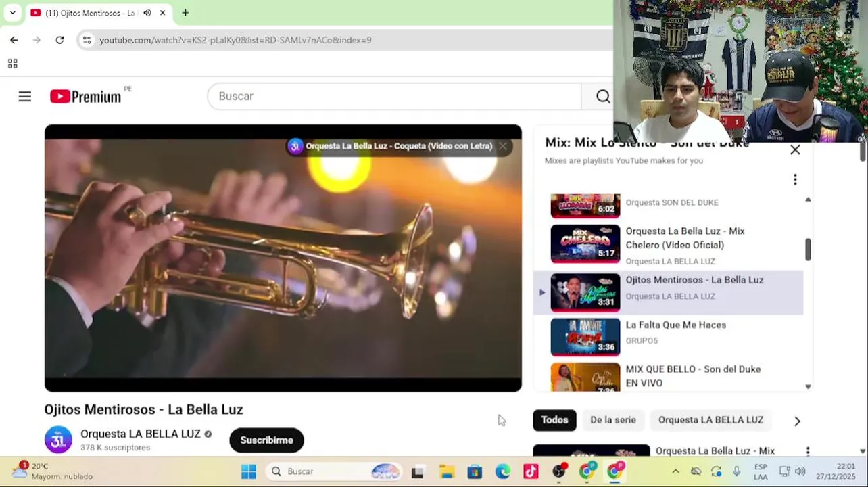Viewport: 868px width, 487px height.
Task: Open Orquesta LA BELLA LUZ channel name link
Action: [x=141, y=434]
